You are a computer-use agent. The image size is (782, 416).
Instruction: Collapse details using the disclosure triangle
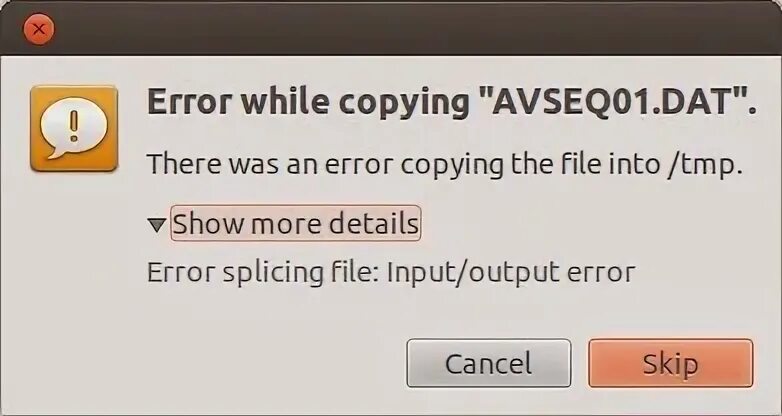pyautogui.click(x=157, y=224)
